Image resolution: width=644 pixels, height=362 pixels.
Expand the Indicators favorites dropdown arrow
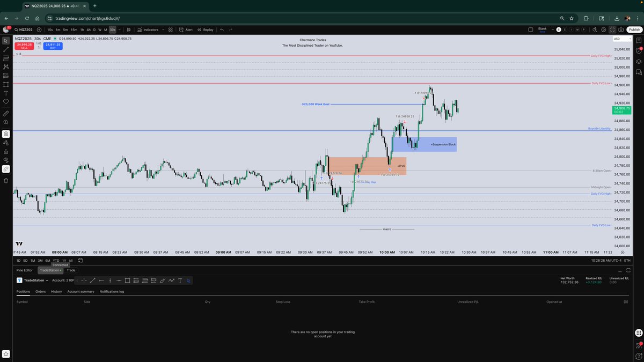163,29
